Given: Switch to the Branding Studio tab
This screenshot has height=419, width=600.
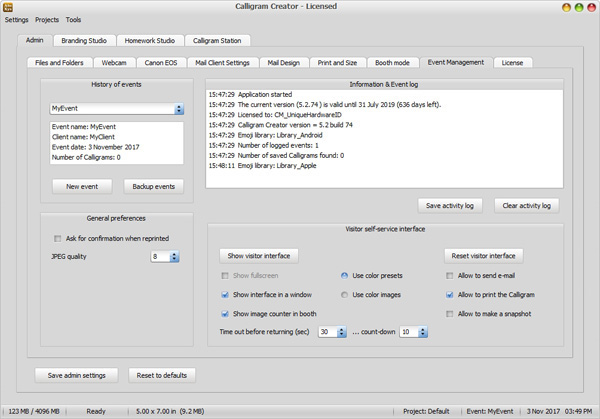Looking at the screenshot, I should click(84, 41).
